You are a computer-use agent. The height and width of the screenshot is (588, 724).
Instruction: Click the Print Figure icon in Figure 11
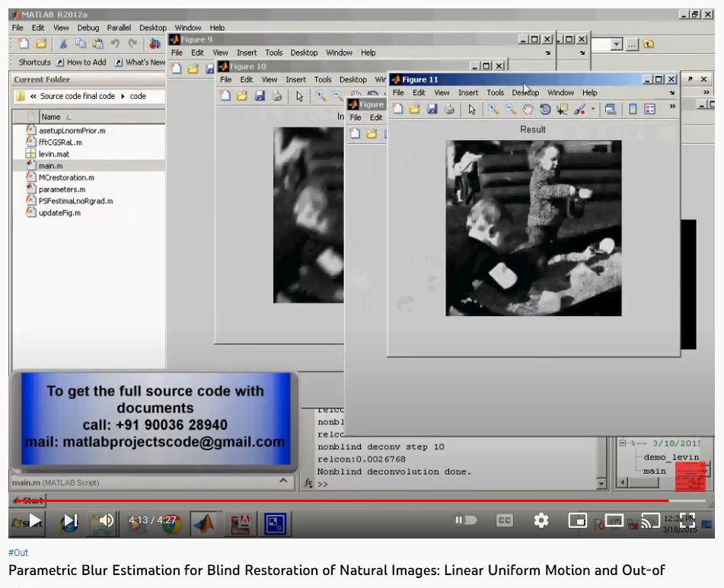click(x=449, y=110)
